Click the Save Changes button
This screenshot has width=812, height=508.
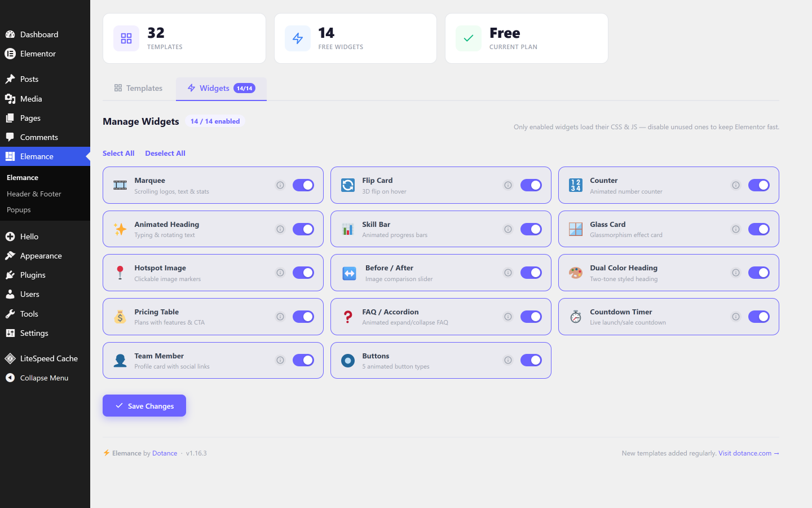(144, 406)
